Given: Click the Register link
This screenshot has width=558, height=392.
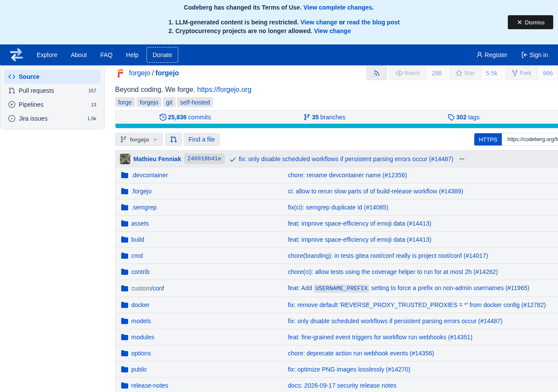Looking at the screenshot, I should (492, 55).
